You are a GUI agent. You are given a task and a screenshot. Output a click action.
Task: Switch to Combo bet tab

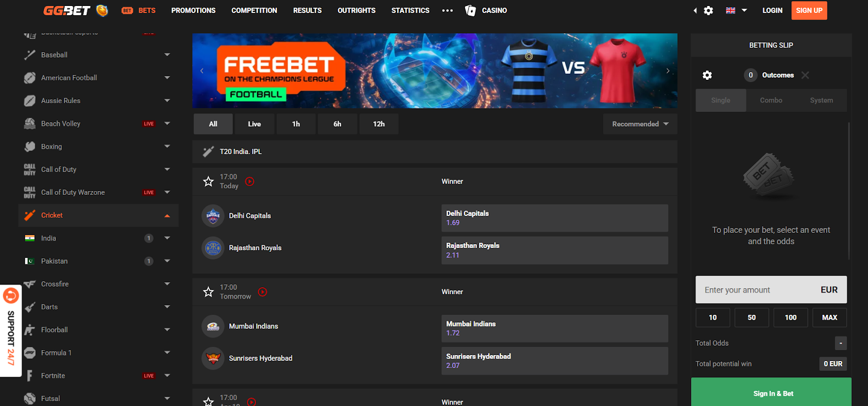(771, 100)
